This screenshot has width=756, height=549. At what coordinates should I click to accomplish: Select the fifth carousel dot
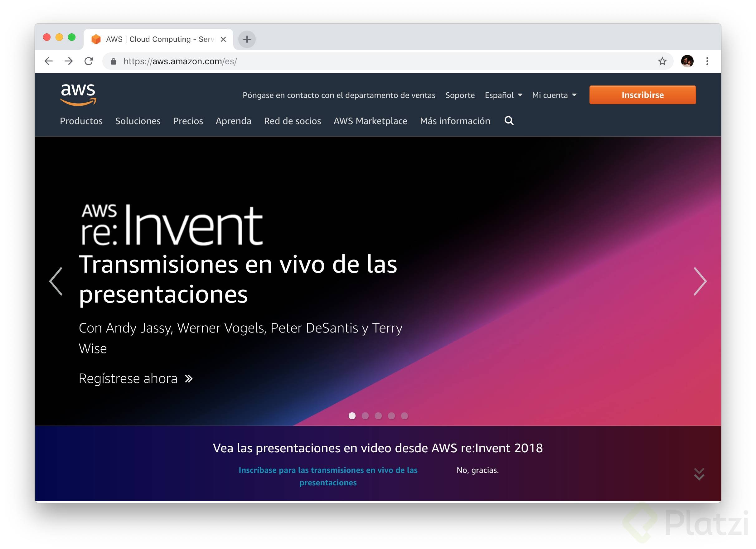[404, 416]
